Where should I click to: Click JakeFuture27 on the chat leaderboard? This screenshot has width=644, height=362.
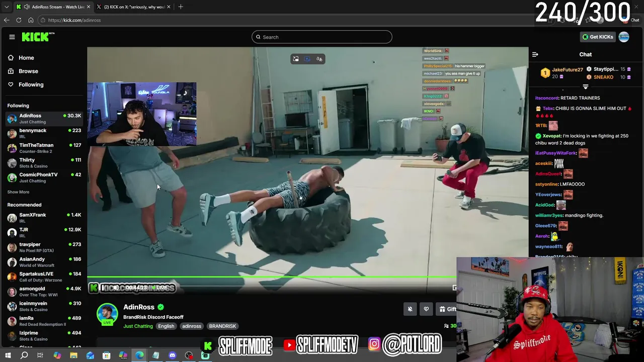(567, 70)
